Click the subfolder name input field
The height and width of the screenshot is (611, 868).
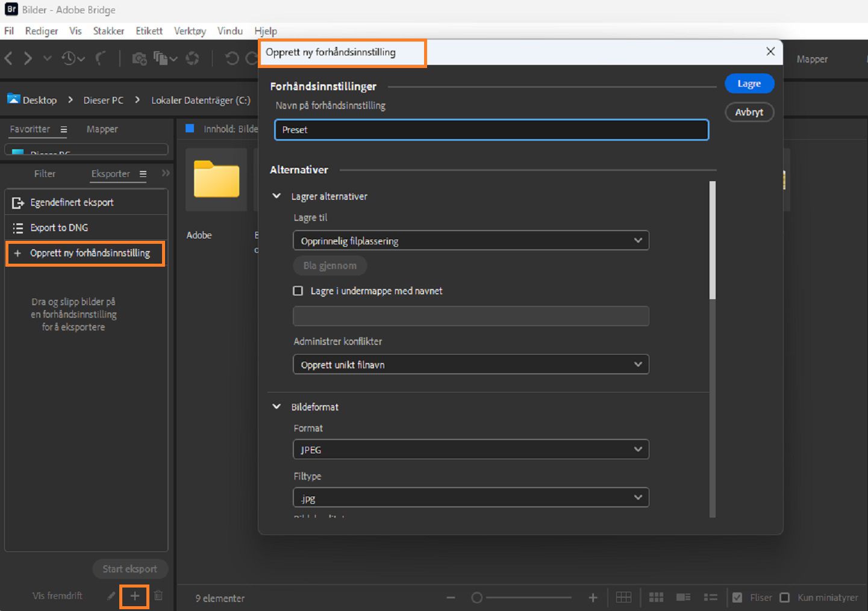pyautogui.click(x=471, y=316)
